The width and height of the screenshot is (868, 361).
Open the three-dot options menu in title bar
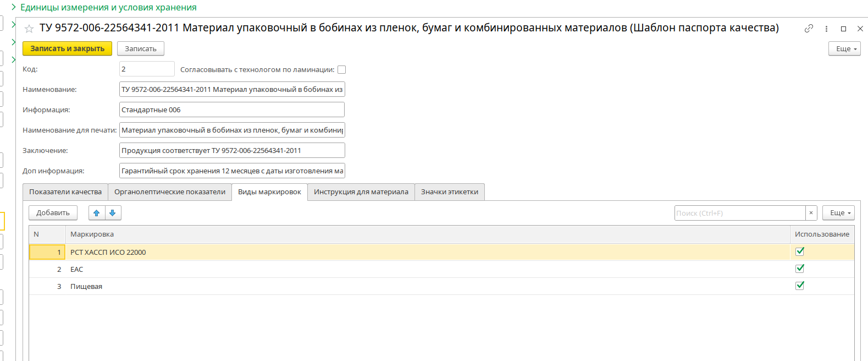(826, 29)
